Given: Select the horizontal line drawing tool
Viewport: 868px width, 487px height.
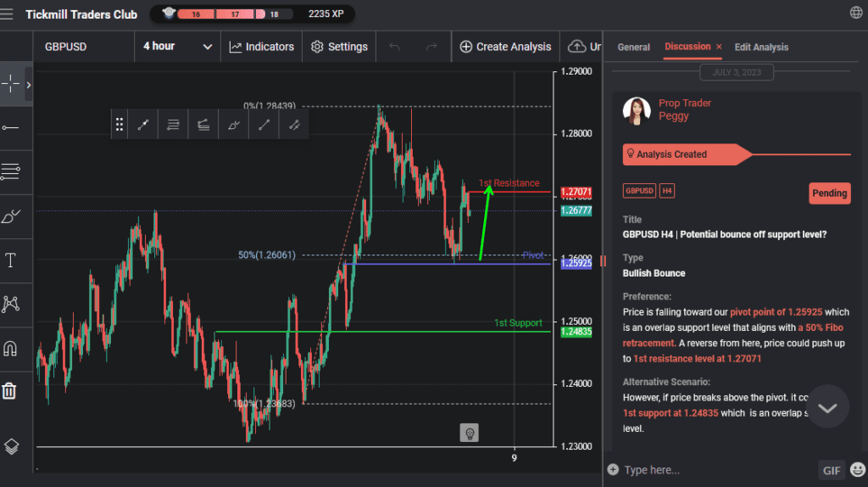Looking at the screenshot, I should [x=11, y=127].
